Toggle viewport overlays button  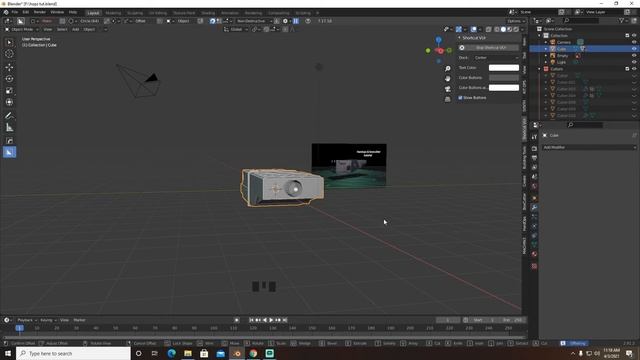tap(473, 29)
